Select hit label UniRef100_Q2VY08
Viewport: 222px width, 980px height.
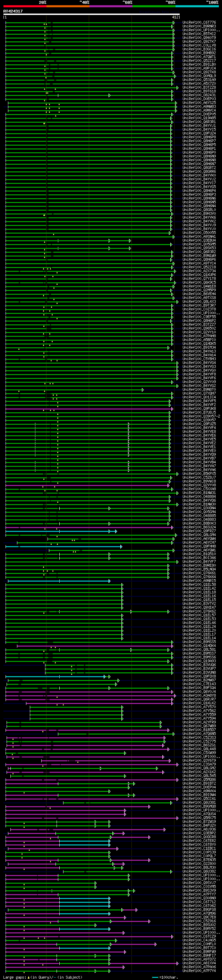(x=199, y=485)
